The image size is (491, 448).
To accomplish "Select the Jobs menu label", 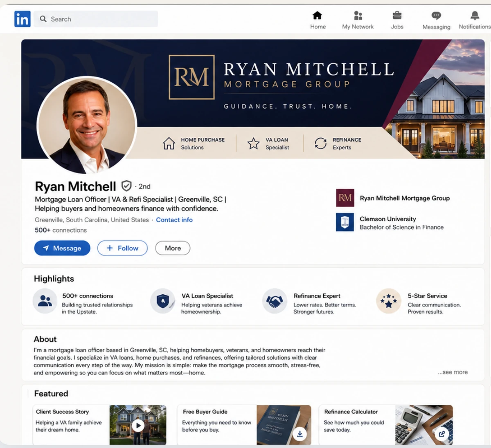I will click(x=397, y=27).
